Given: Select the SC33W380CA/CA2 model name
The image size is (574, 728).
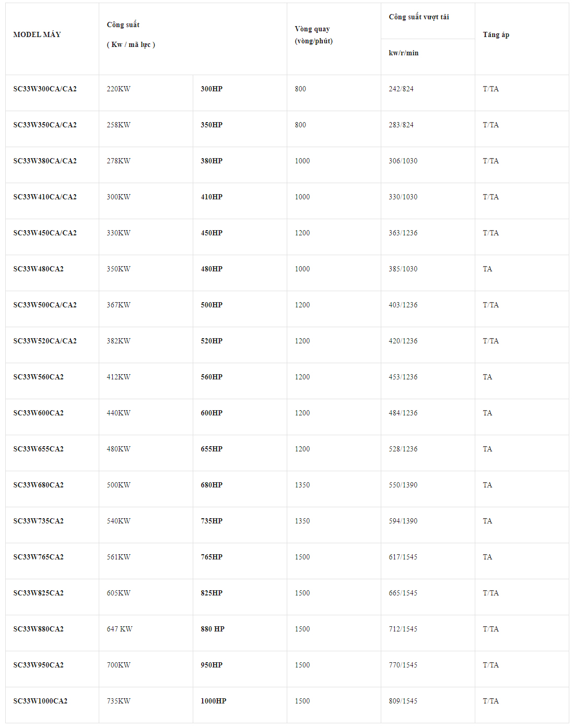Looking at the screenshot, I should click(45, 161).
